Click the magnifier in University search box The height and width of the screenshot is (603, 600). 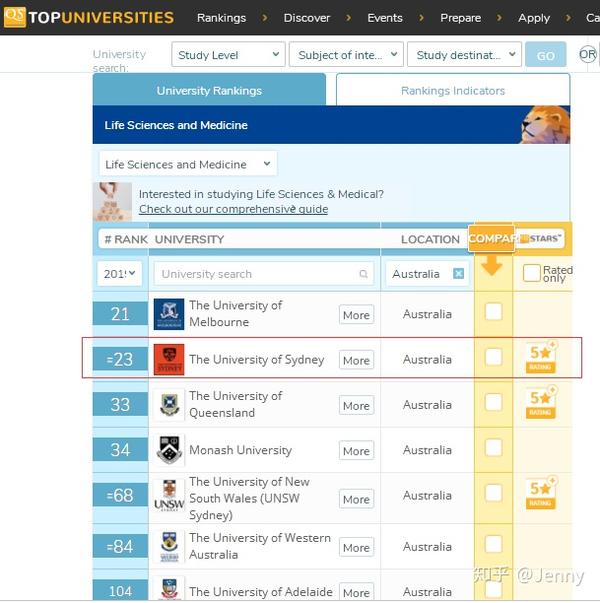pos(363,274)
